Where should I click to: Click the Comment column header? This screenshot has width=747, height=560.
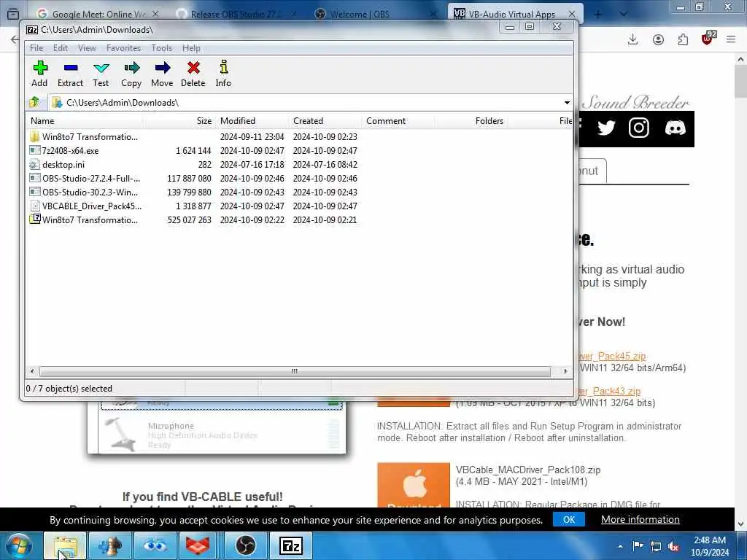coord(398,121)
